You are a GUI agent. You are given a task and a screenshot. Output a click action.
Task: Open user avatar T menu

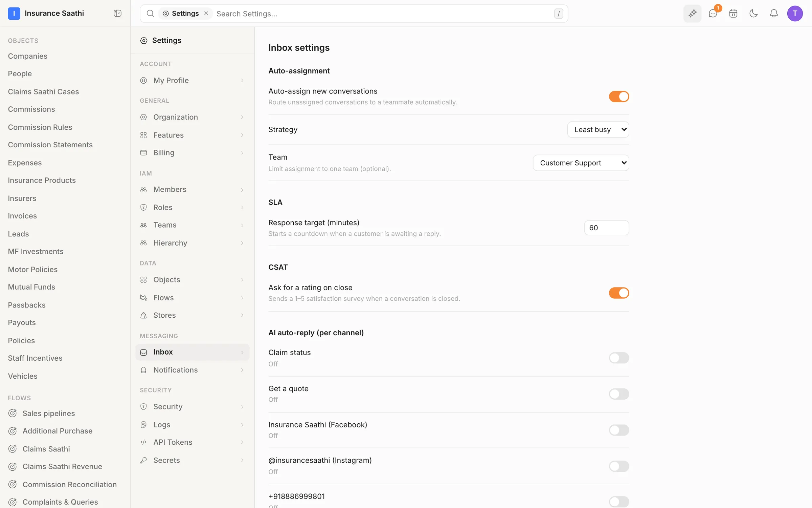point(795,14)
